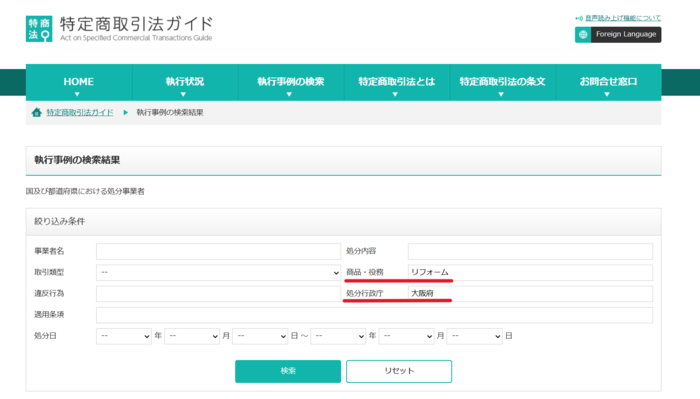The width and height of the screenshot is (700, 399).
Task: Click the リセット reset button
Action: 399,371
